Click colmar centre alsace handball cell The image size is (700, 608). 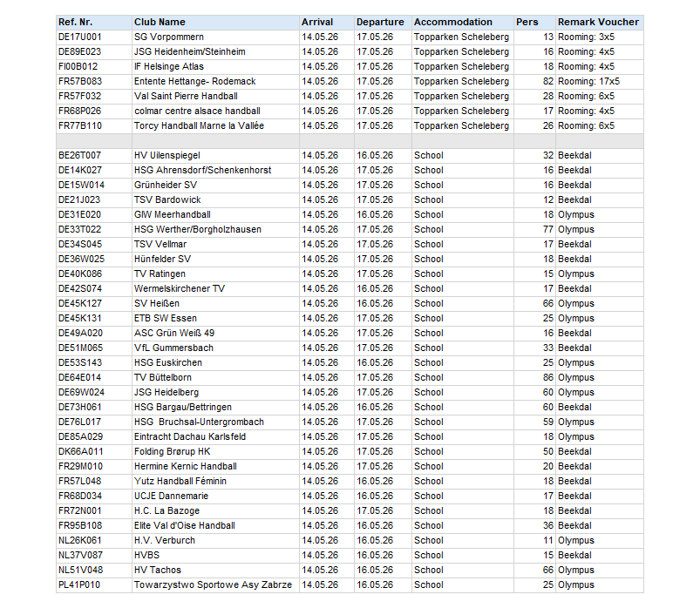[215, 111]
